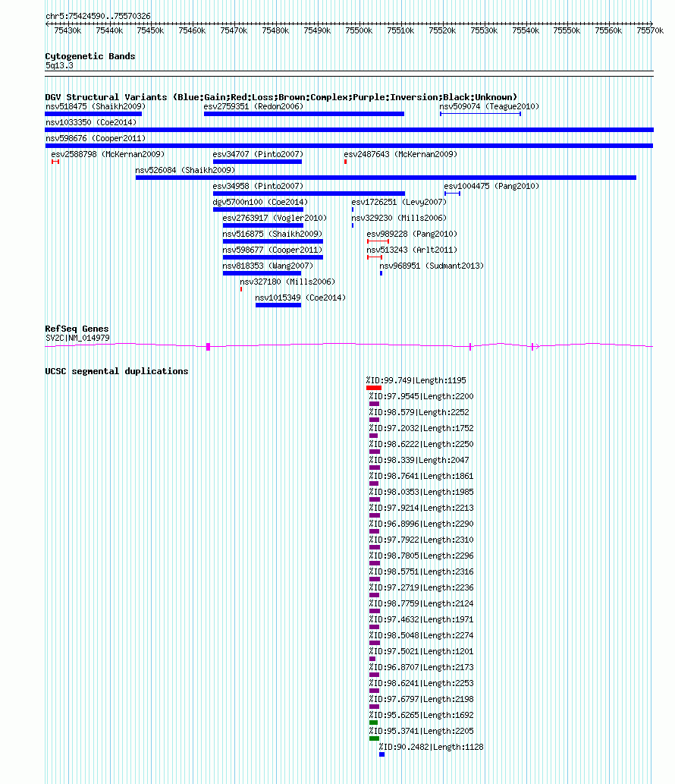Click the nsv1033350 (Coe2014) variant label

91,122
